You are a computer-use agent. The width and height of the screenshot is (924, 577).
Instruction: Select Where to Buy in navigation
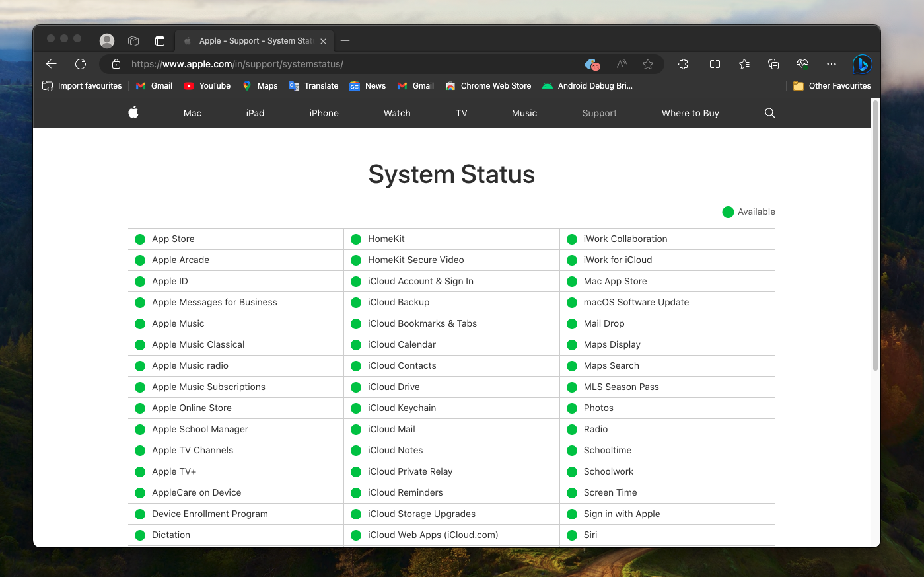(690, 113)
